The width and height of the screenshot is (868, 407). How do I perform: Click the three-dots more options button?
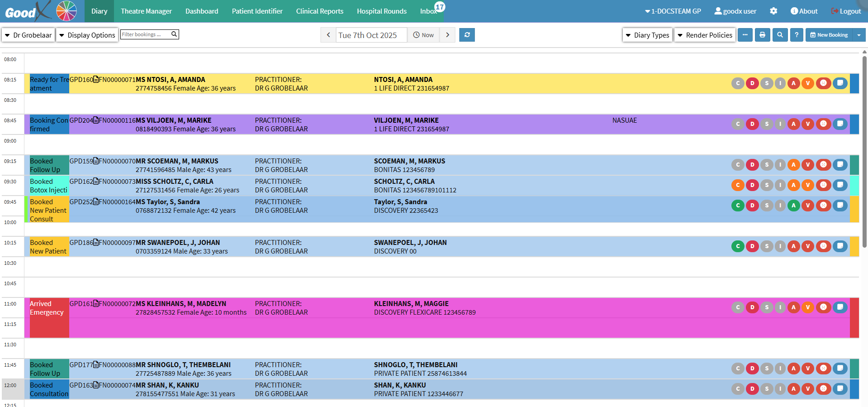coord(745,35)
